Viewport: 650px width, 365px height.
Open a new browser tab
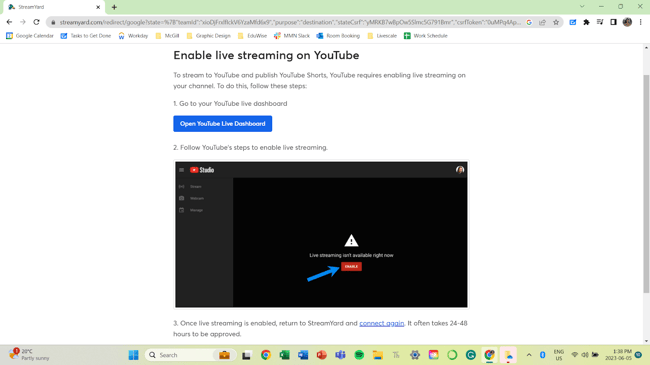click(114, 7)
